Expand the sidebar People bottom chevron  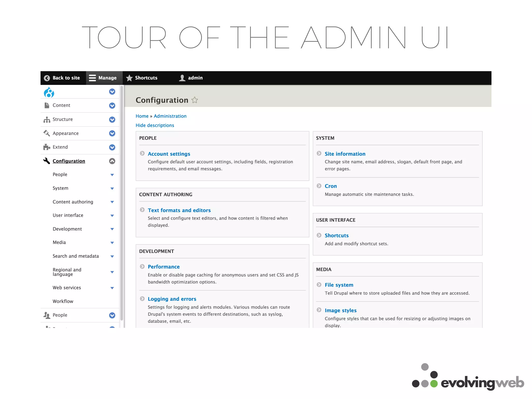pos(112,315)
